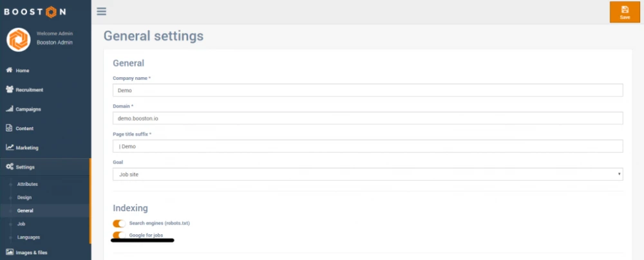
Task: Click into the Company name field
Action: click(367, 90)
